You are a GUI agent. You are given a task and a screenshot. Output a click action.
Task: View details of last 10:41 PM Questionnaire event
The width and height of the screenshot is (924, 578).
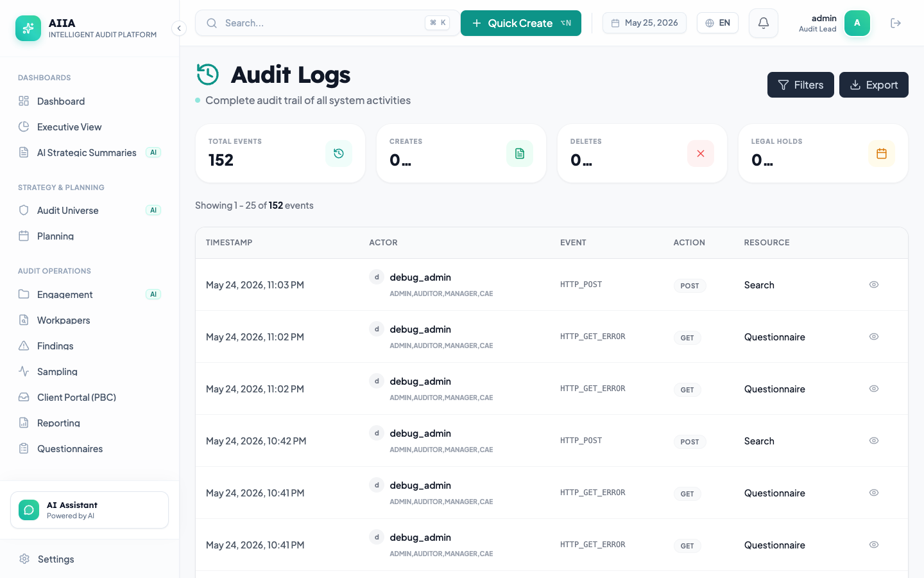point(874,545)
